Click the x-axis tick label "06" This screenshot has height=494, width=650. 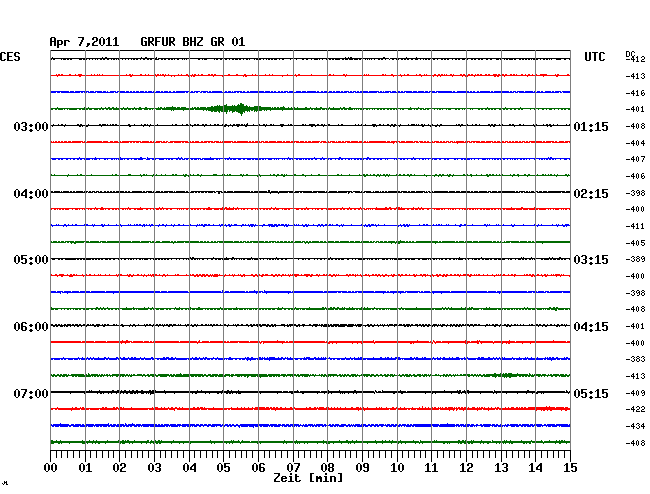coord(258,468)
